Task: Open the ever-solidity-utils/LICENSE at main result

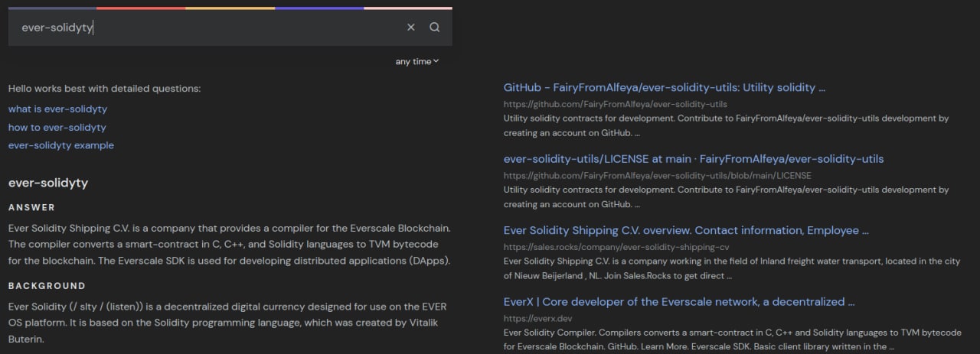Action: point(693,159)
